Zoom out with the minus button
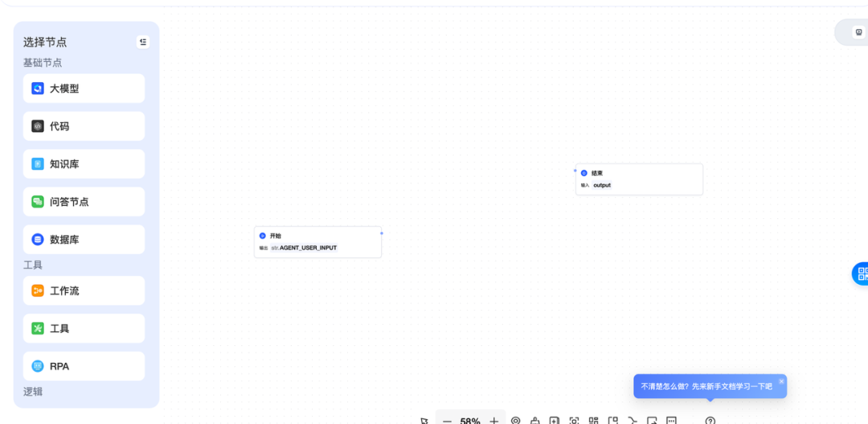The image size is (868, 424). click(447, 421)
